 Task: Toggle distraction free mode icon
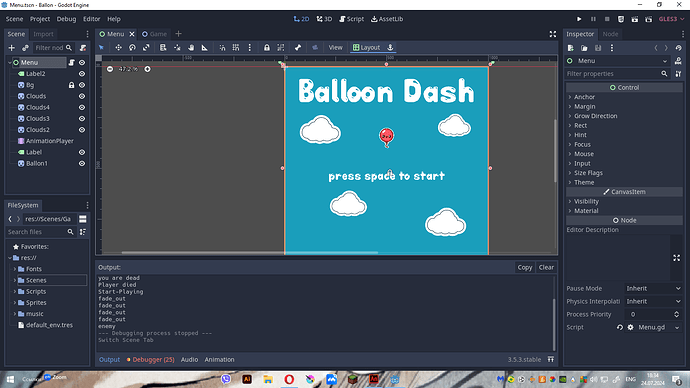pyautogui.click(x=553, y=34)
